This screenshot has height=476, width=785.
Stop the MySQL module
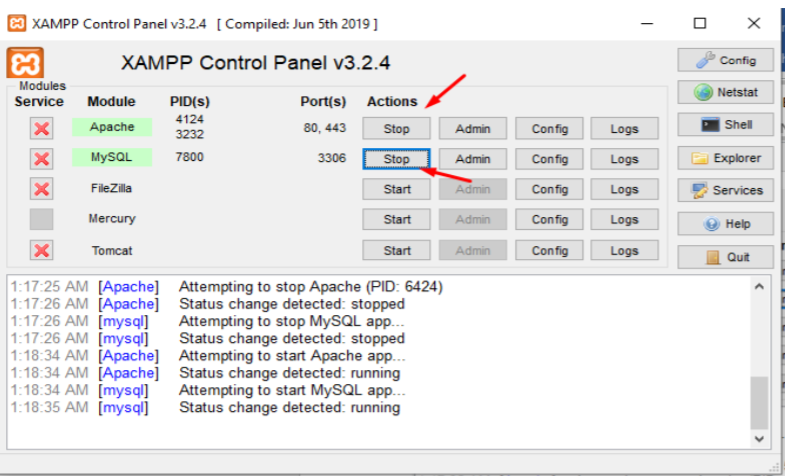pyautogui.click(x=397, y=159)
